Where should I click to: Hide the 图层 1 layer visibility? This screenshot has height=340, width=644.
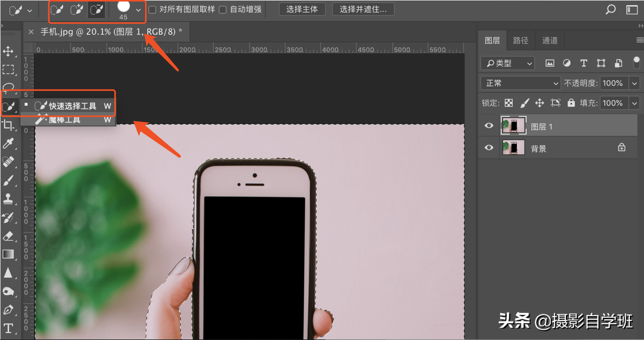click(x=489, y=126)
